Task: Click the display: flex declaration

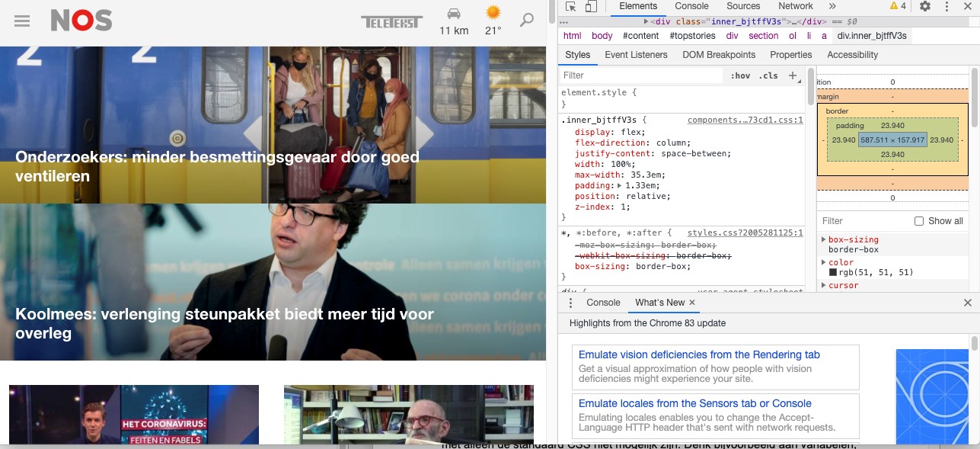Action: point(610,132)
